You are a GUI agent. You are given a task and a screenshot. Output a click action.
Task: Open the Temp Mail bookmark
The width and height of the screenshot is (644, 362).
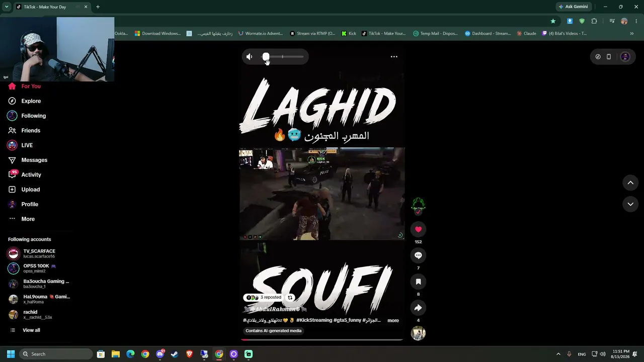pyautogui.click(x=435, y=34)
